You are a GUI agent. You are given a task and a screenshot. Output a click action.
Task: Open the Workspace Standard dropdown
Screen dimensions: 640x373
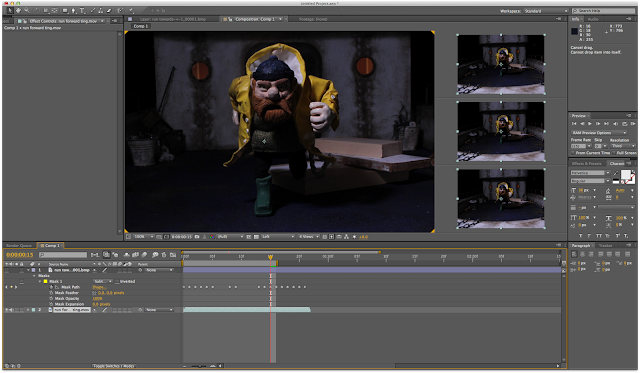pyautogui.click(x=547, y=11)
